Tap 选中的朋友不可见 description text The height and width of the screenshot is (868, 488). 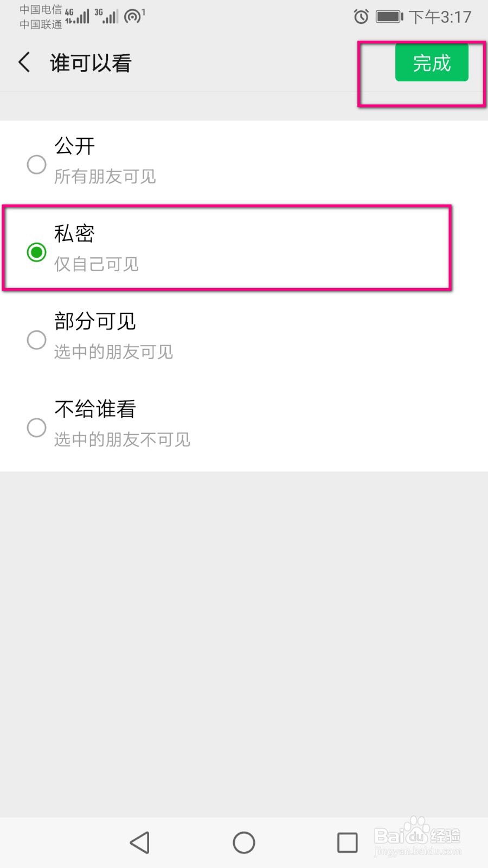pos(122,439)
